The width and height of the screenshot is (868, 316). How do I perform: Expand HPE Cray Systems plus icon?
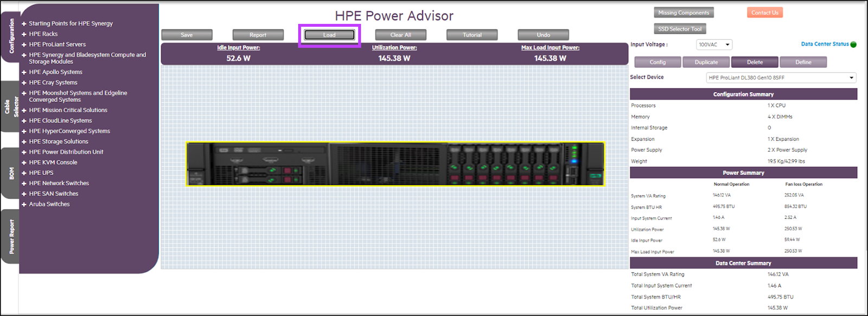(24, 83)
